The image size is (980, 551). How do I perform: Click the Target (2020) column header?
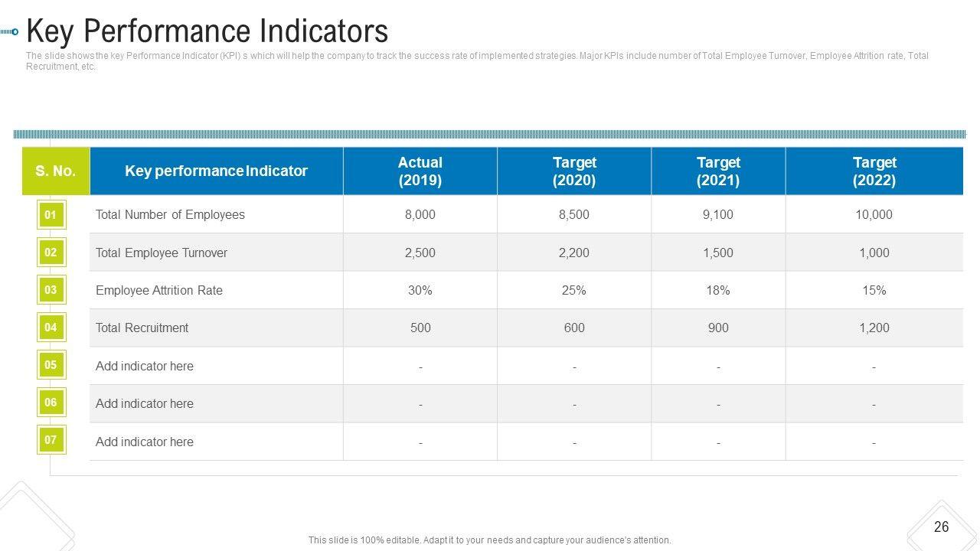[574, 171]
